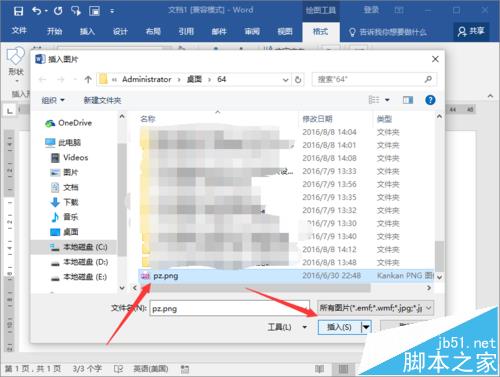Click the 英语(美国) language in status bar
The height and width of the screenshot is (377, 500).
pyautogui.click(x=151, y=368)
